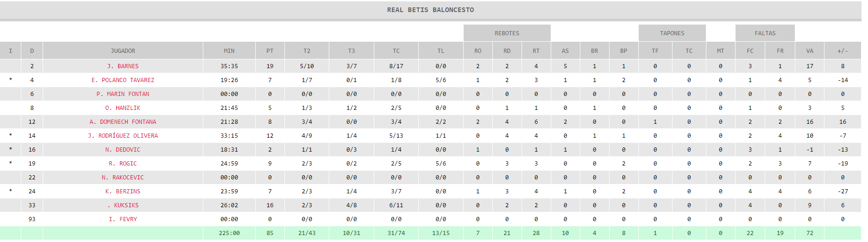
Task: Select P. MARIN FONTAN name
Action: point(123,94)
